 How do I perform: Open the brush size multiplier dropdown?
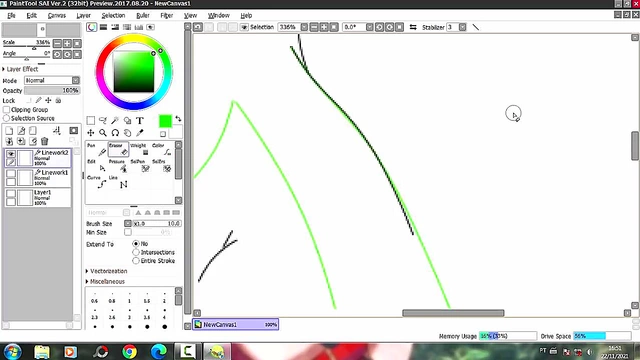pos(128,224)
